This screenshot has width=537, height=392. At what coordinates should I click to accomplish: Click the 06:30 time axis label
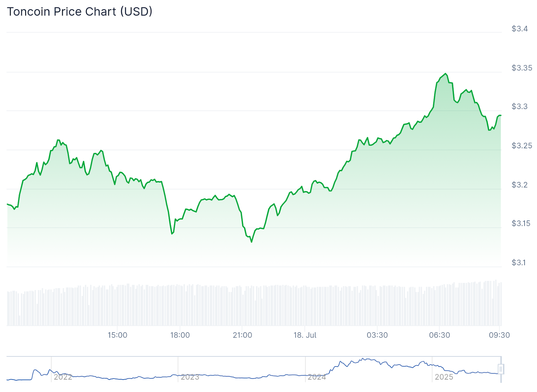tap(439, 335)
